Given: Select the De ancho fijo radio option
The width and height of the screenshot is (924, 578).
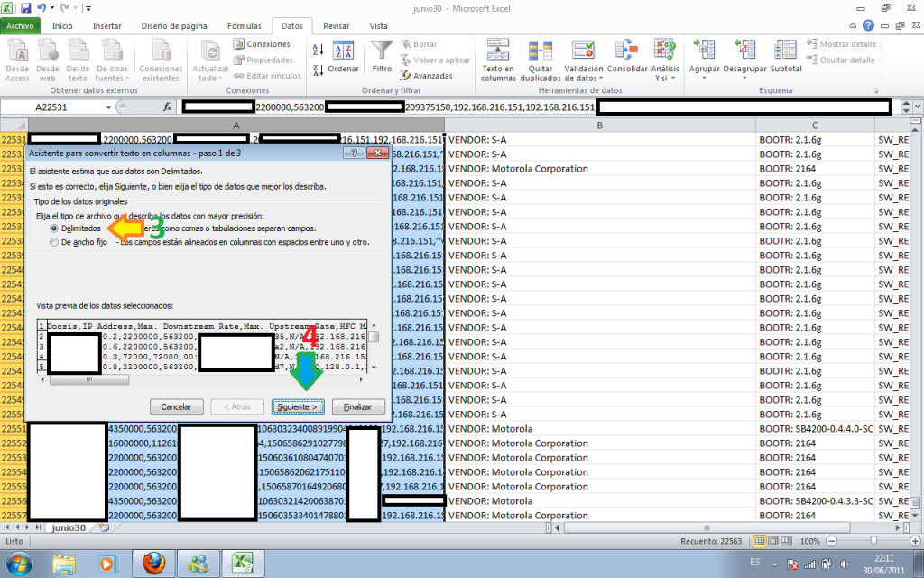Looking at the screenshot, I should [54, 242].
